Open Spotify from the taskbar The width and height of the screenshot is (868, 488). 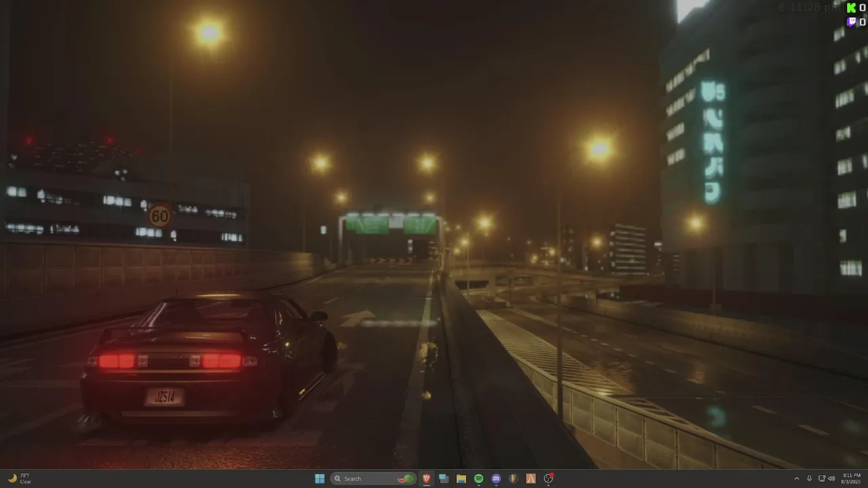[479, 479]
